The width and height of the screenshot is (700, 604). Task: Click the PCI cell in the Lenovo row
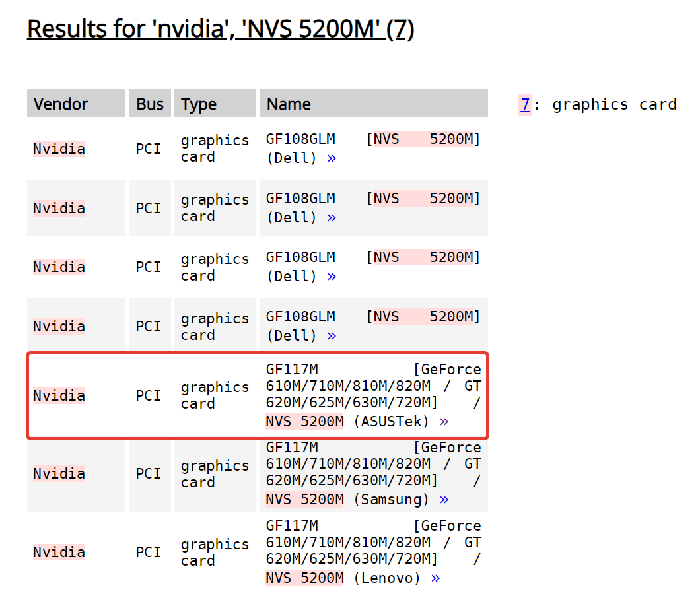click(148, 552)
